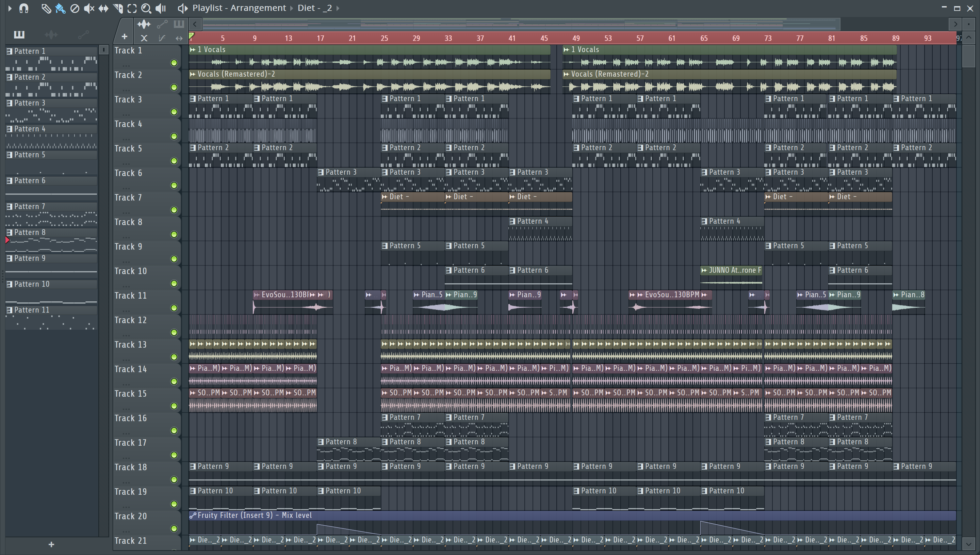This screenshot has height=555, width=980.
Task: Show audio clips in picker panel
Action: point(51,35)
